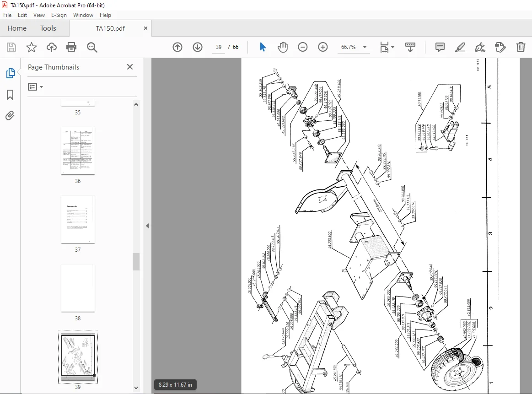Image resolution: width=532 pixels, height=394 pixels.
Task: Activate the Selection arrow tool
Action: [x=263, y=47]
